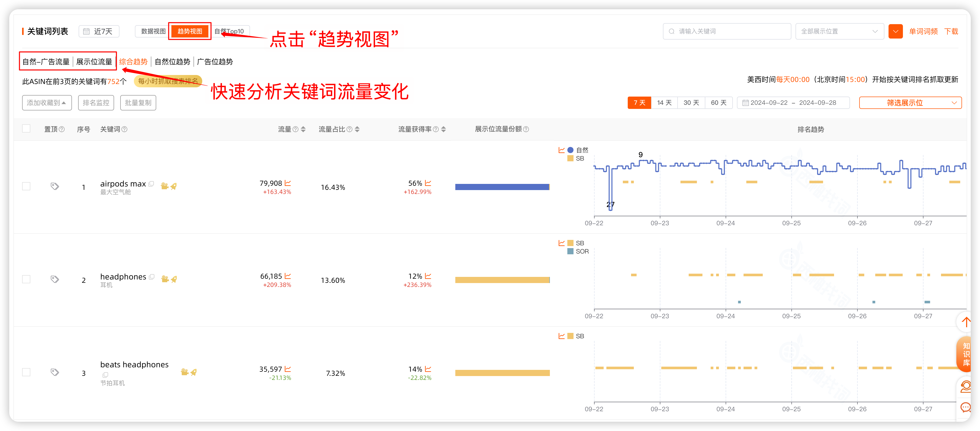The image size is (980, 431).
Task: Expand the 添加收藏到 menu
Action: click(47, 103)
